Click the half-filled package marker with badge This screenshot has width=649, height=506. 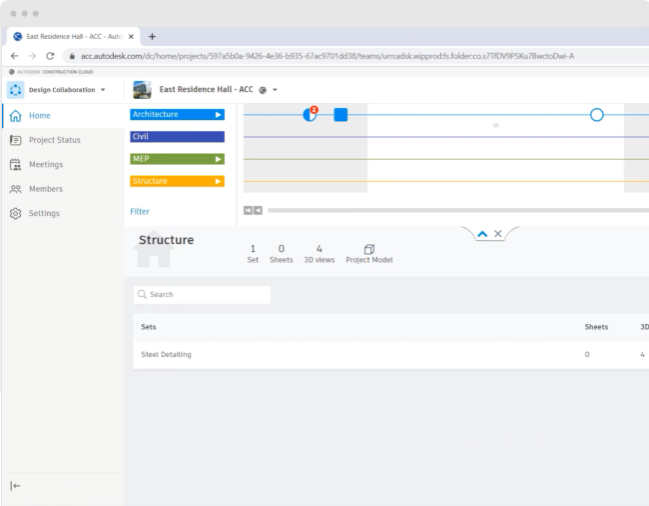pyautogui.click(x=310, y=115)
